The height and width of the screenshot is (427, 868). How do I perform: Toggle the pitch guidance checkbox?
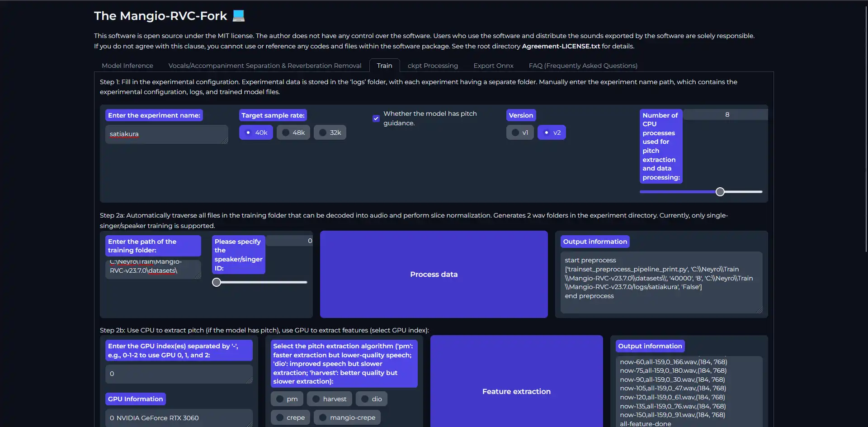(x=376, y=119)
